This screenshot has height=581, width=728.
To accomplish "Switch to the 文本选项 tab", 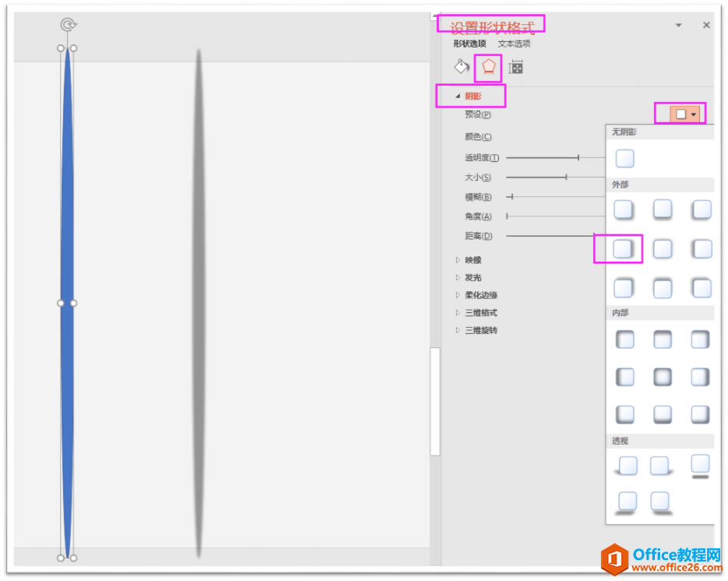I will (x=514, y=44).
